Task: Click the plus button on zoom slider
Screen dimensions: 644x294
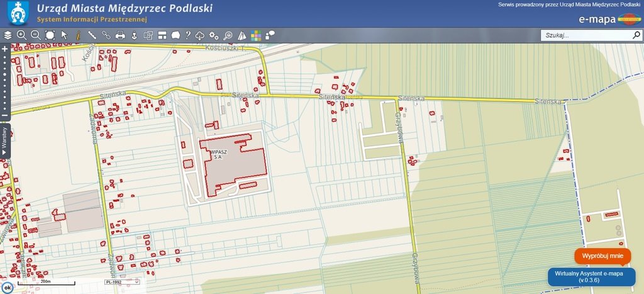Action: (x=4, y=48)
